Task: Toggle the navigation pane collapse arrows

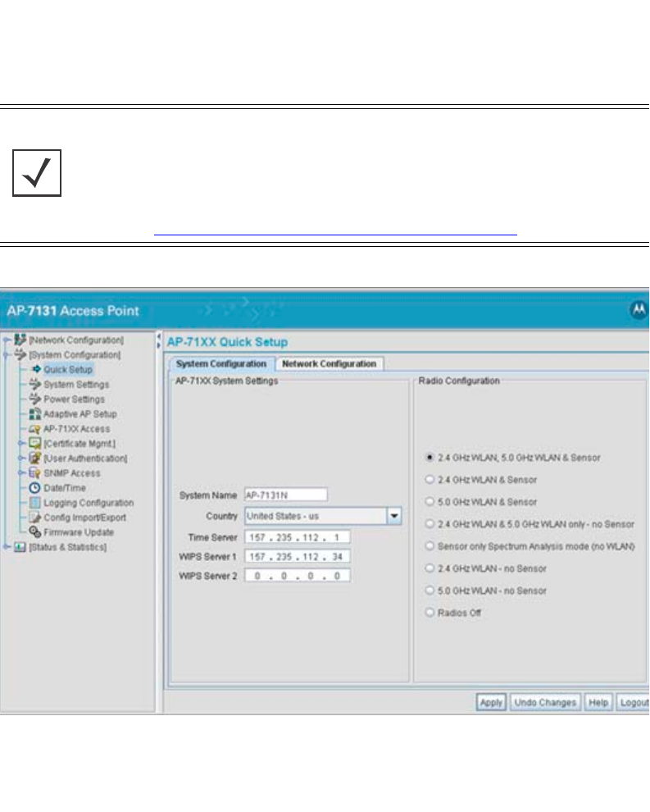Action: [x=159, y=340]
